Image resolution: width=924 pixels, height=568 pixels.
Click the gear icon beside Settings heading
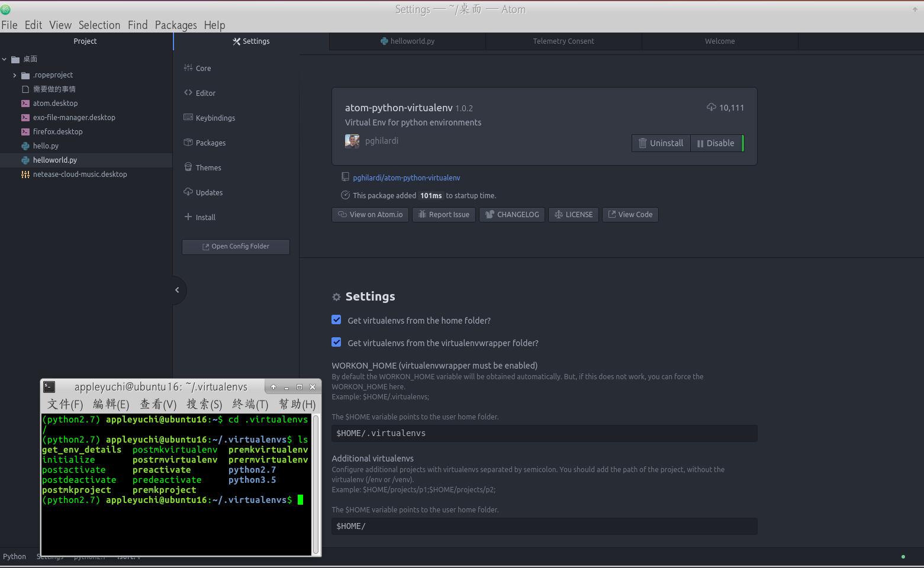click(336, 297)
